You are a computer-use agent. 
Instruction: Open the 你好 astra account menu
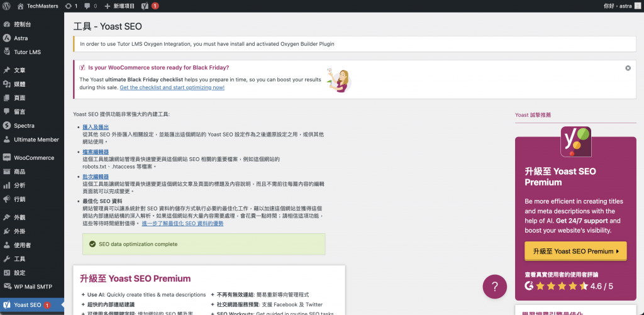[x=622, y=6]
